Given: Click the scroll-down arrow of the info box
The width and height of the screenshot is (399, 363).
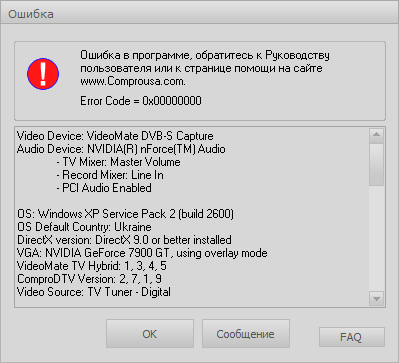Looking at the screenshot, I should click(x=377, y=298).
